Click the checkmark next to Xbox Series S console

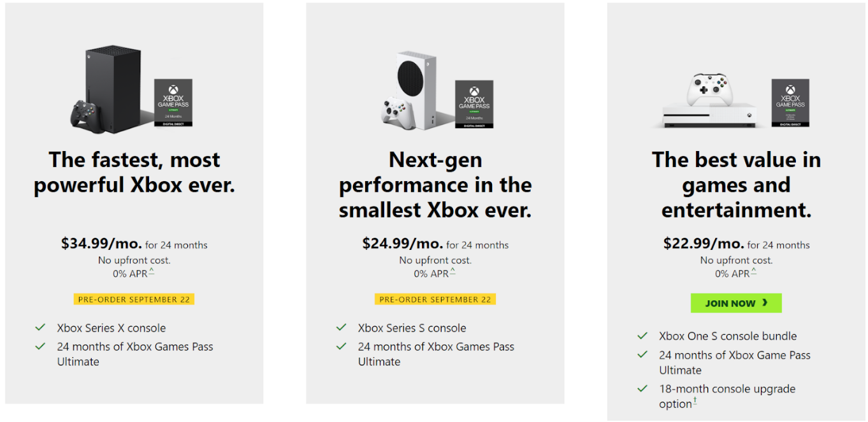[342, 328]
